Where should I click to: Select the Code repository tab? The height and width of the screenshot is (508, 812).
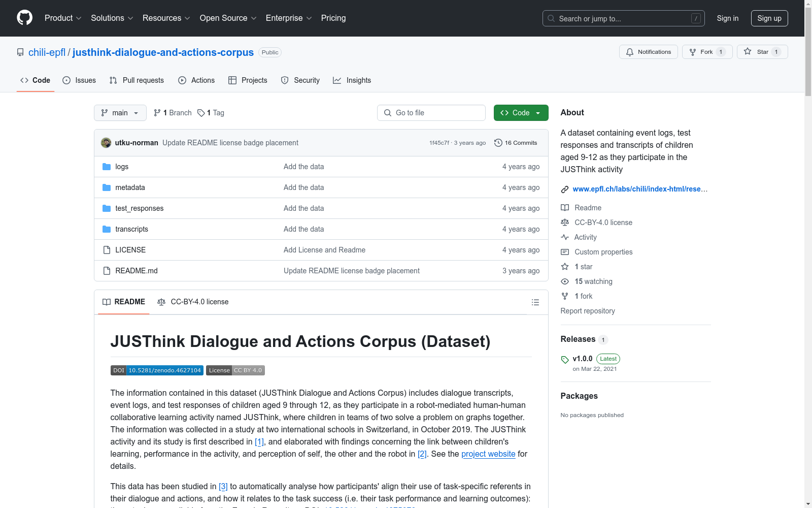36,80
